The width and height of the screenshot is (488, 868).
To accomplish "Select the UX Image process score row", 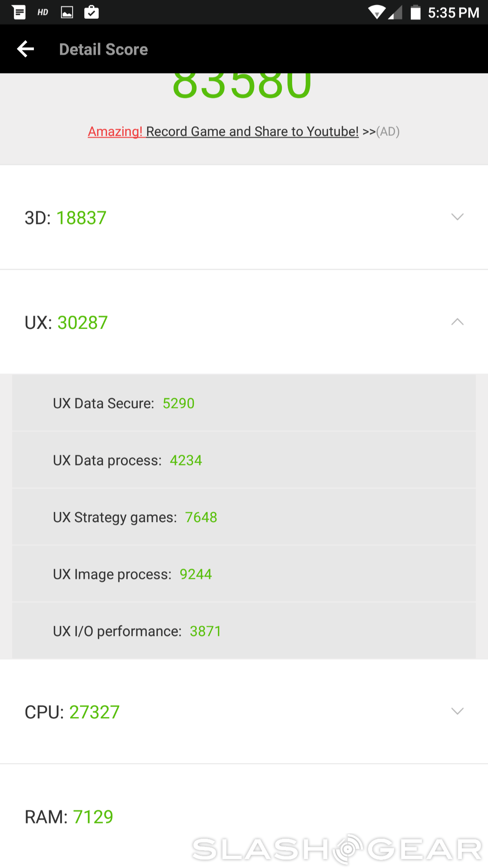I will click(243, 574).
